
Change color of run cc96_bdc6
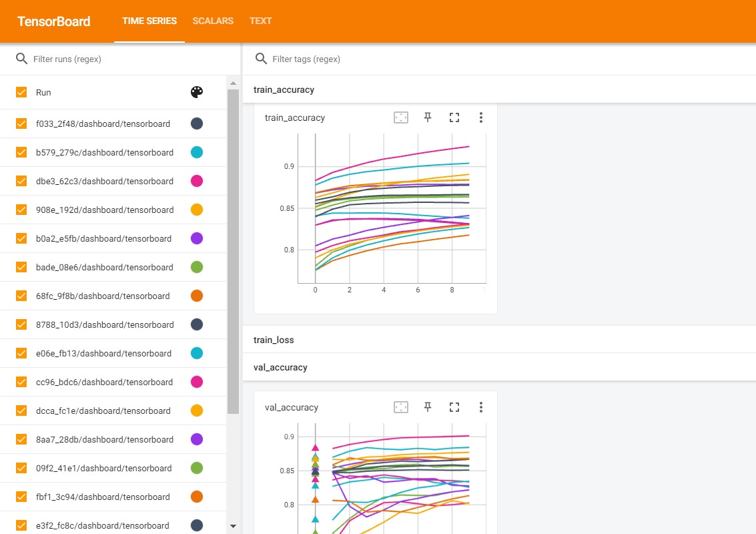coord(197,382)
